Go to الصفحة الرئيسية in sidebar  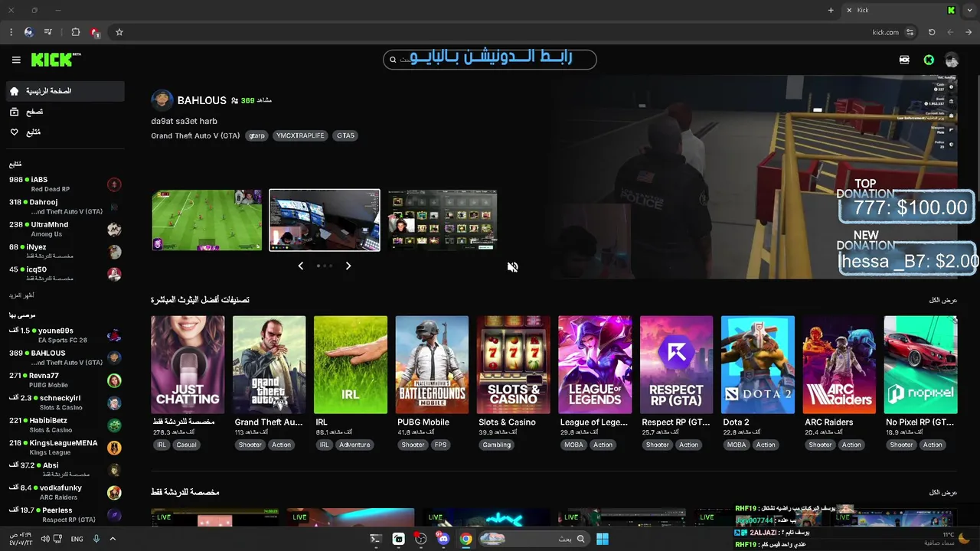(x=65, y=91)
